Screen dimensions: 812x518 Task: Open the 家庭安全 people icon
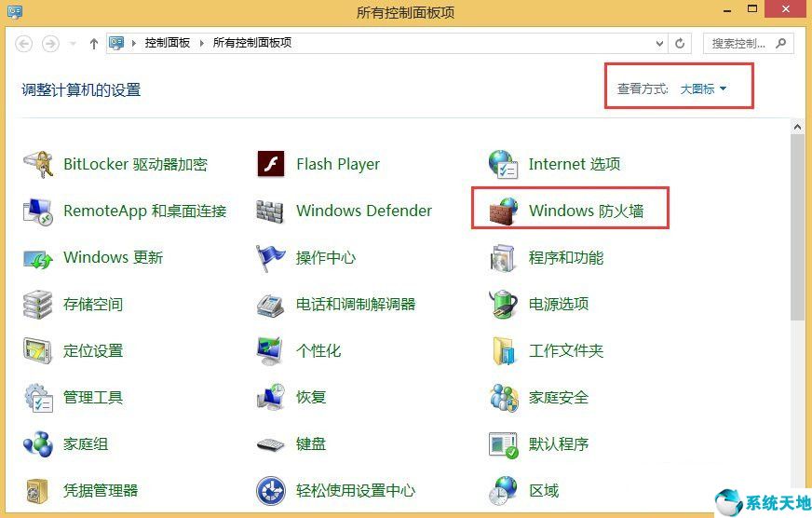pyautogui.click(x=504, y=397)
